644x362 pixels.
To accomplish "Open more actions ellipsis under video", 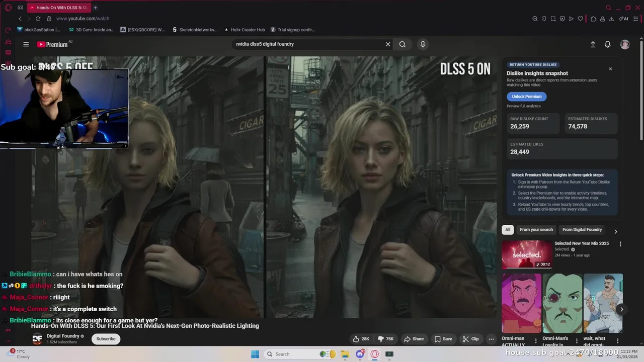I will point(491,339).
